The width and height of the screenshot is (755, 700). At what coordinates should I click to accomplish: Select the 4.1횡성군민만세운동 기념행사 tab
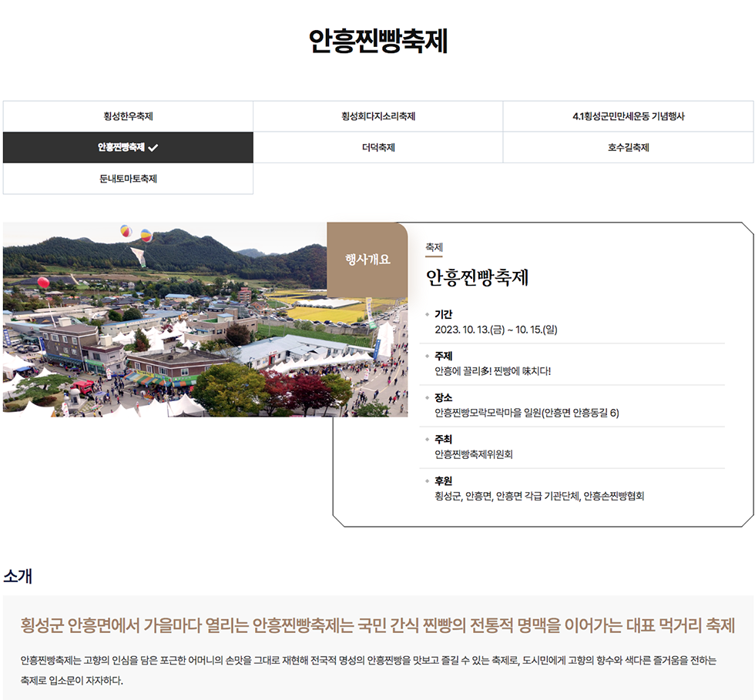[628, 116]
